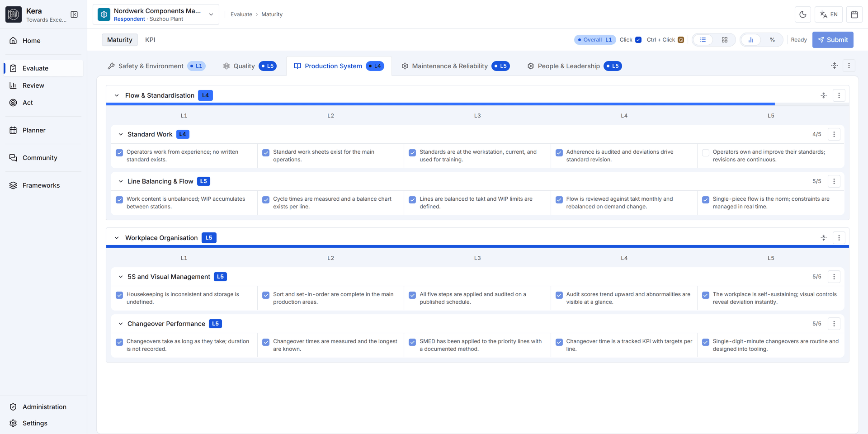
Task: Collapse the Workplace Organisation section
Action: 117,238
